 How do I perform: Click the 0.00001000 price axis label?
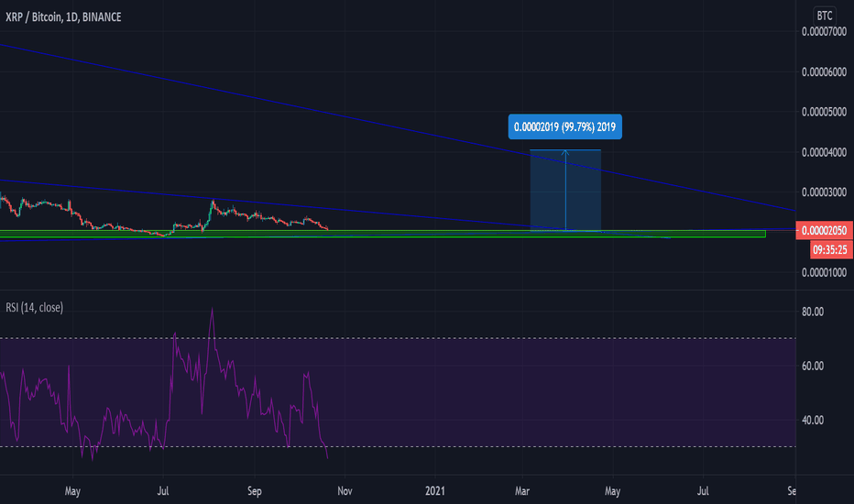click(x=824, y=272)
